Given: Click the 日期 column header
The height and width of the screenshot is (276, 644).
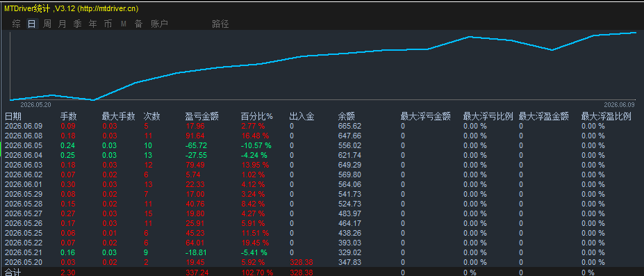Looking at the screenshot, I should [13, 117].
